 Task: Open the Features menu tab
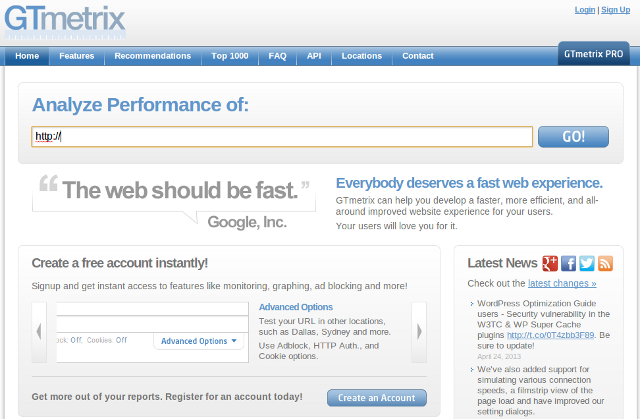[76, 56]
